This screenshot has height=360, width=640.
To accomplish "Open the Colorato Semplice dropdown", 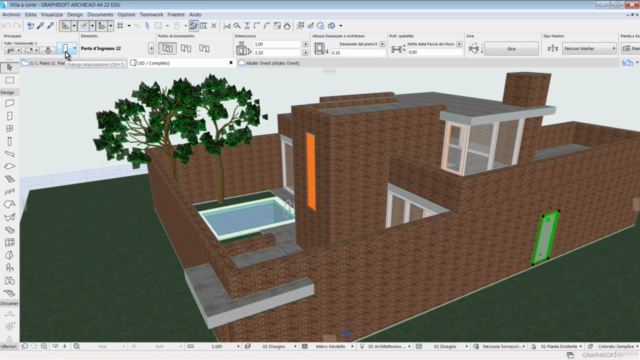I will (x=613, y=347).
